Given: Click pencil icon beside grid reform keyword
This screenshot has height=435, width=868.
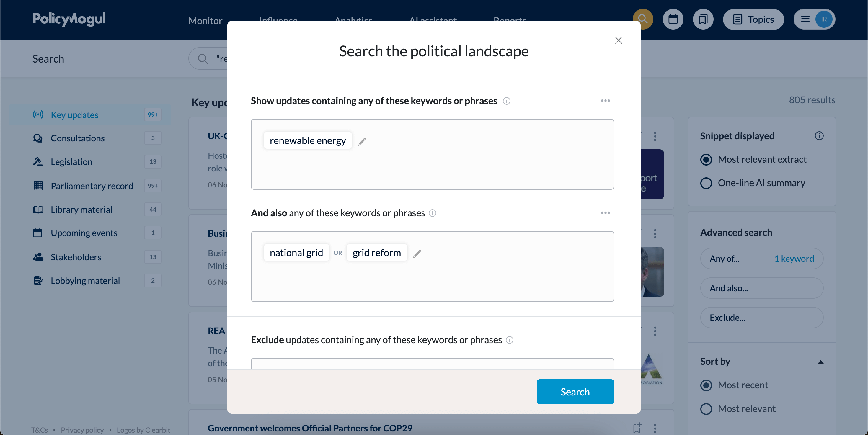Looking at the screenshot, I should pyautogui.click(x=417, y=254).
